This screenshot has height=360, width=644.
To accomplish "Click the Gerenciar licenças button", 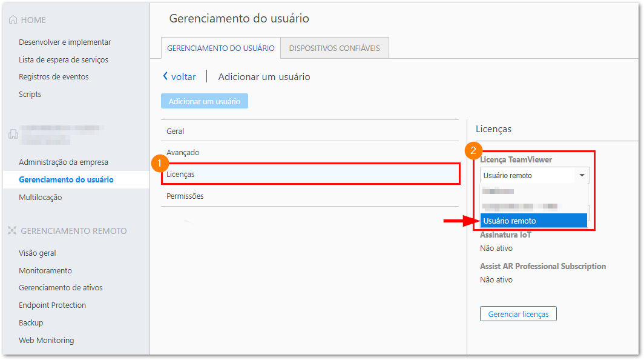I will 518,314.
